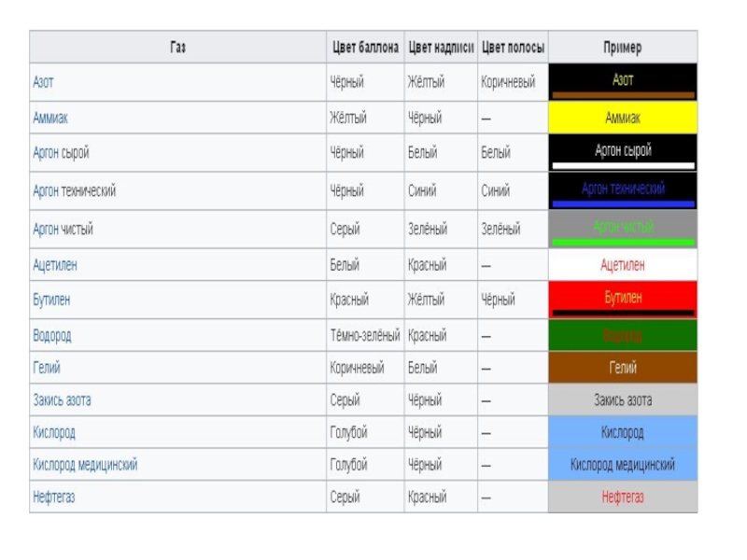Open the Закись азота link
The width and height of the screenshot is (747, 560).
click(62, 400)
